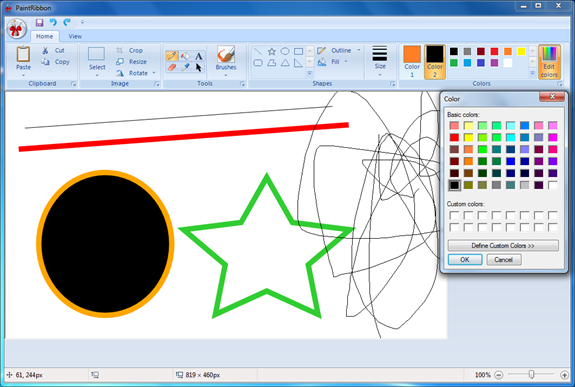The height and width of the screenshot is (387, 575).
Task: Choose the first empty custom color slot
Action: tap(454, 215)
